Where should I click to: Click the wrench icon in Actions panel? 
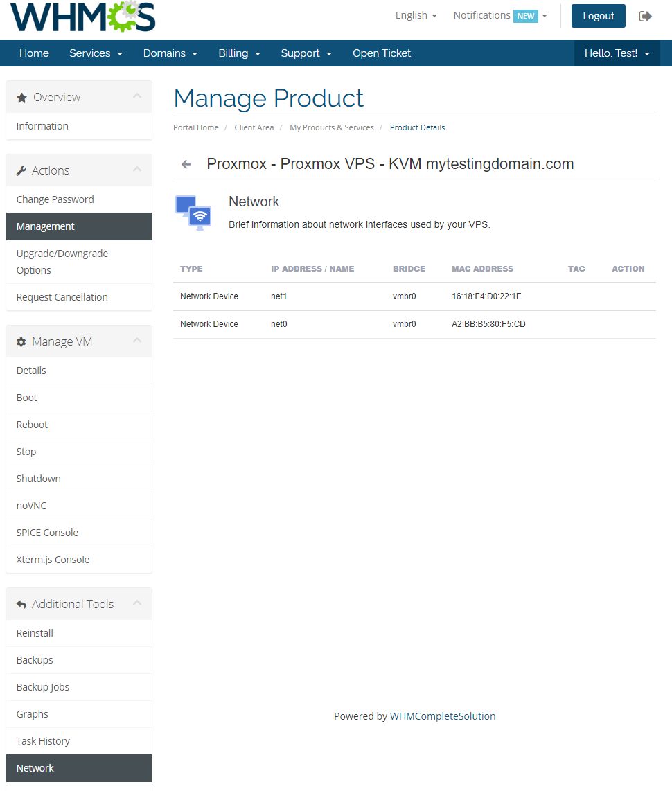(21, 171)
